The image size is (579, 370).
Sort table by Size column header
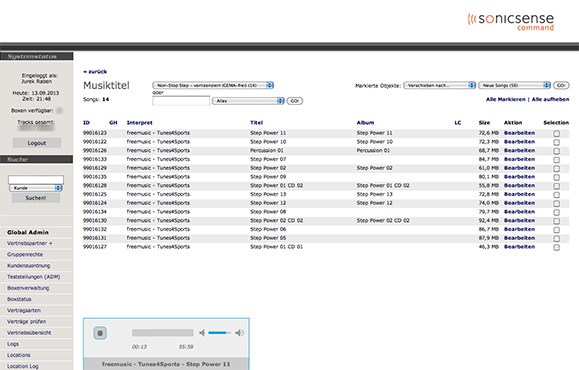coord(484,123)
